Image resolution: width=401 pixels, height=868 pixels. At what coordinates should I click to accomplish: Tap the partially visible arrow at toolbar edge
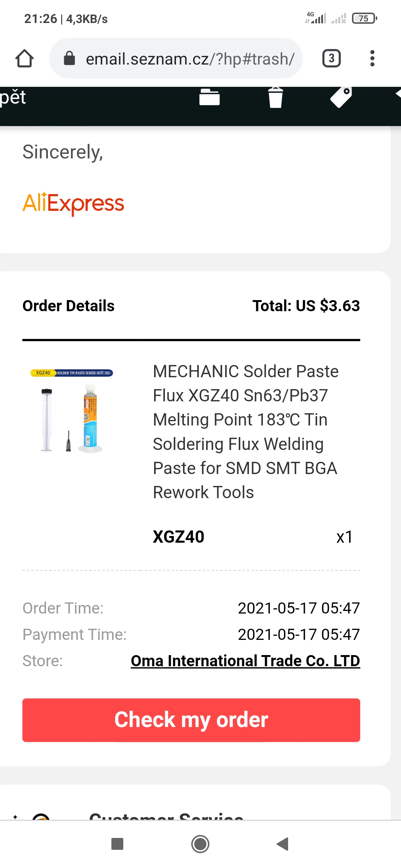click(x=398, y=94)
